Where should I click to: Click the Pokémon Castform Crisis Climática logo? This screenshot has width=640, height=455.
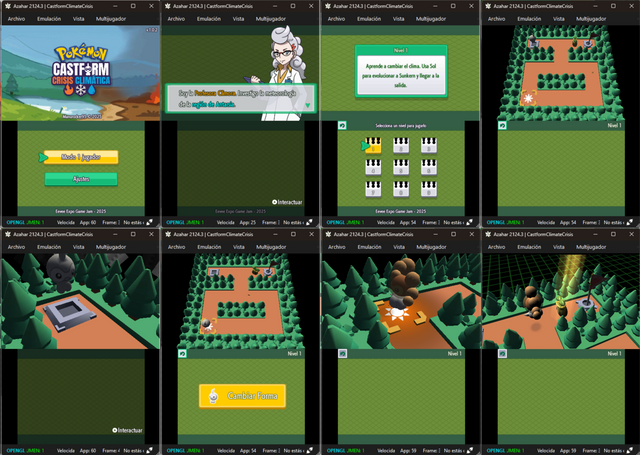click(81, 69)
